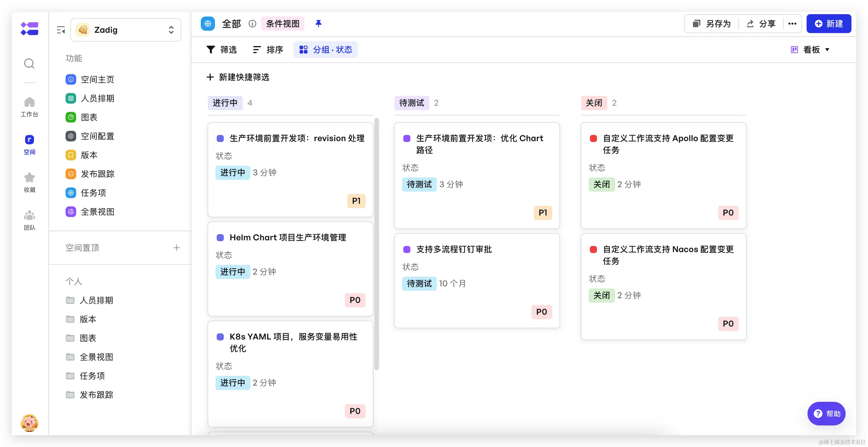This screenshot has height=447, width=868.
Task: Open the 工作台 home icon
Action: click(x=29, y=102)
